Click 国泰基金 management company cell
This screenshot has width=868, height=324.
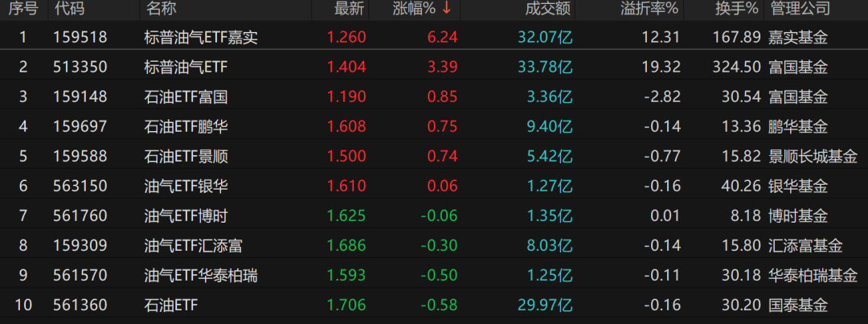pos(798,305)
